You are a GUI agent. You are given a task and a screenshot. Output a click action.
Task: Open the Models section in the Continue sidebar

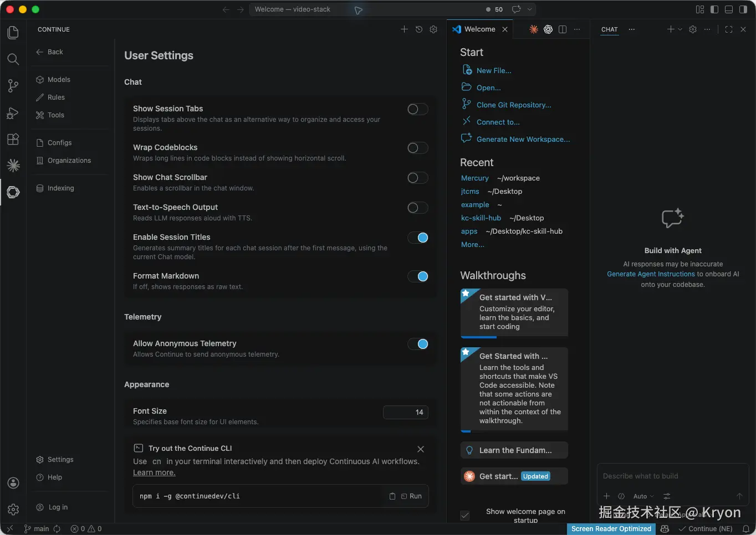coord(59,80)
